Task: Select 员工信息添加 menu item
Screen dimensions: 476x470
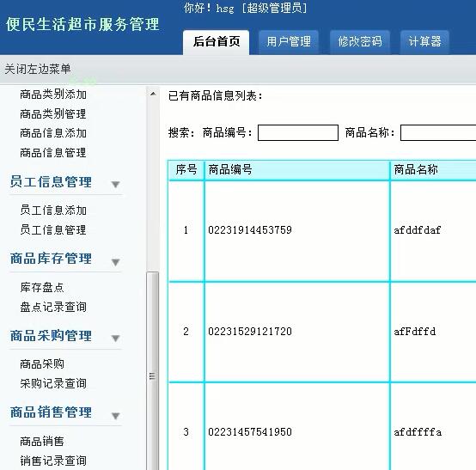Action: 53,211
